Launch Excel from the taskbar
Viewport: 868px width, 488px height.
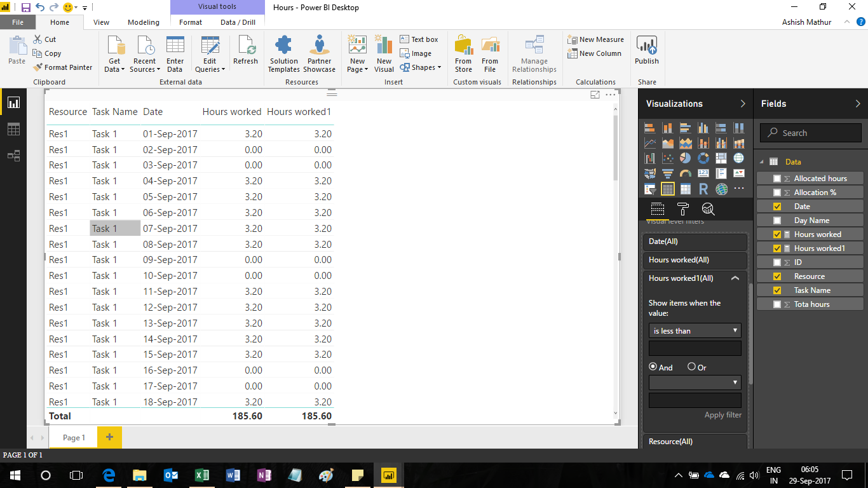202,475
